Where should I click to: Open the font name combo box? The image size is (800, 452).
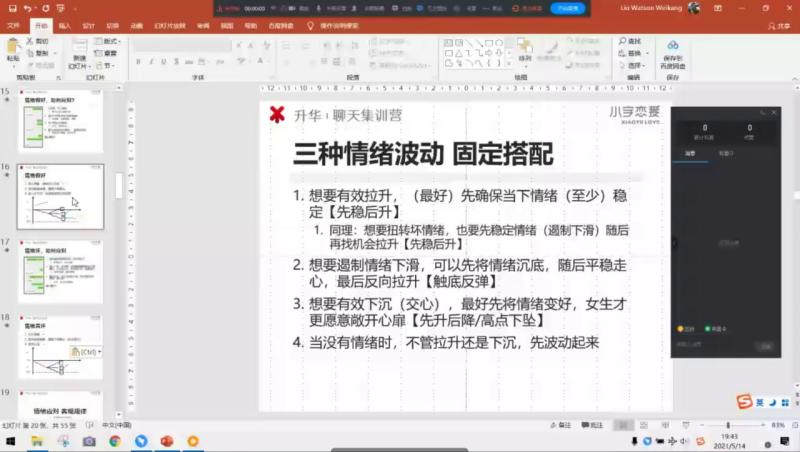click(x=182, y=45)
